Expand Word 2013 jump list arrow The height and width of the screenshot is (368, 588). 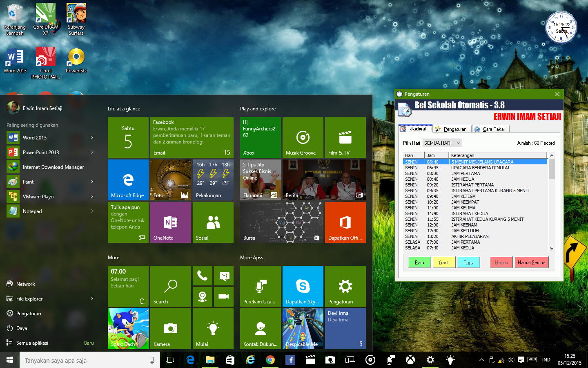92,137
